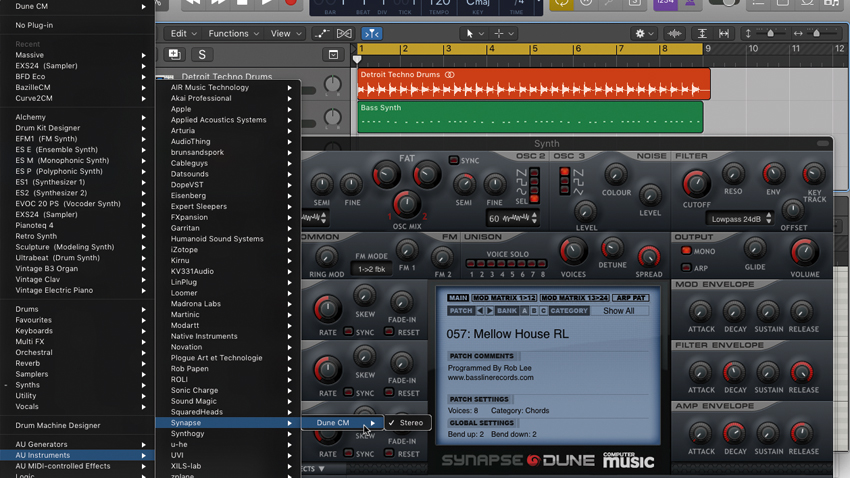Open the crosshair secondary tool selector
This screenshot has width=850, height=478.
click(x=504, y=34)
